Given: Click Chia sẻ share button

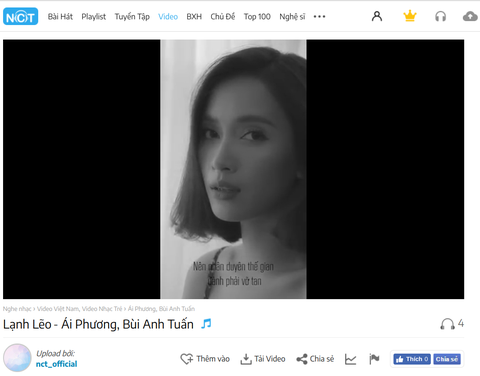Looking at the screenshot, I should click(315, 359).
